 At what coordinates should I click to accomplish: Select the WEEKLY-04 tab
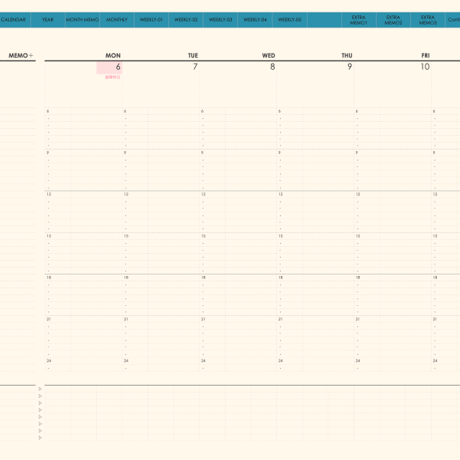255,20
